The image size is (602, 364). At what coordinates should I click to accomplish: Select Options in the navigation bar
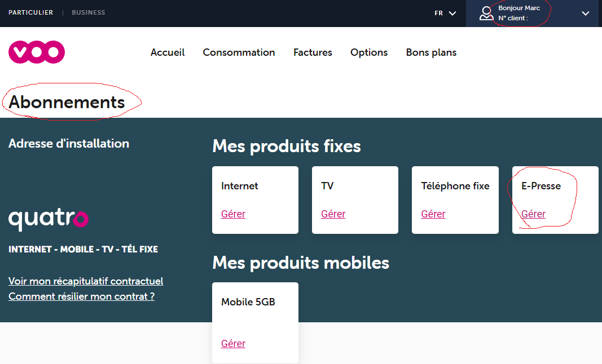[x=369, y=52]
